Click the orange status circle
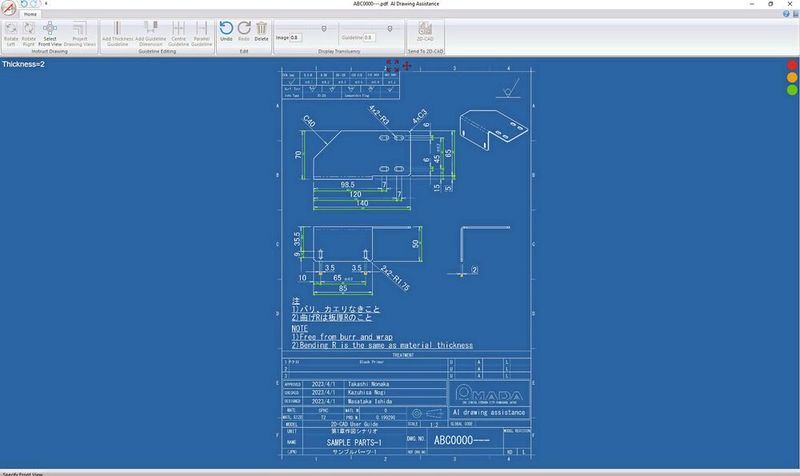800x476 pixels. tap(792, 78)
